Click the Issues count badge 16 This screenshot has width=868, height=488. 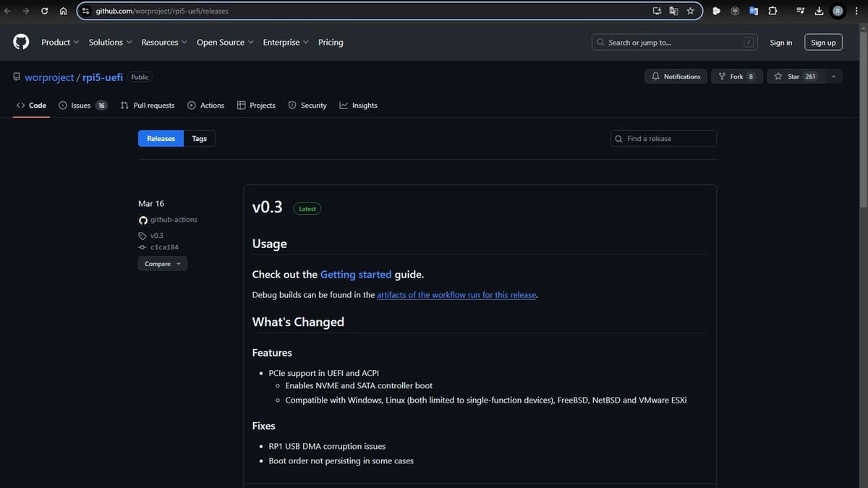(101, 106)
